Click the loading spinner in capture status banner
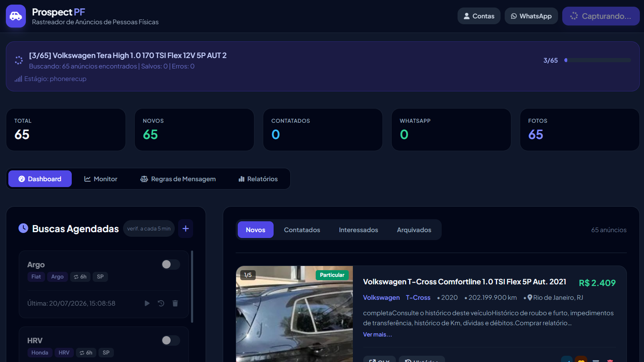This screenshot has width=644, height=362. 19,60
